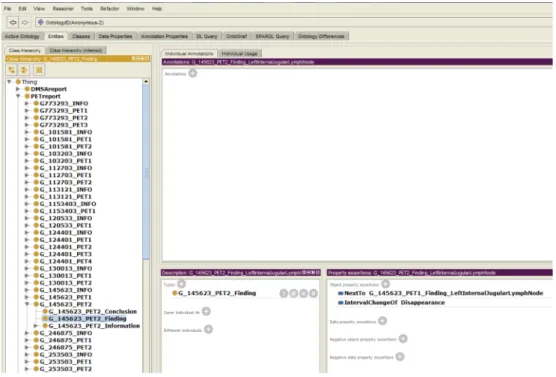The image size is (556, 377).
Task: Collapse the G_145623_PET2 tree node
Action: tap(27, 304)
